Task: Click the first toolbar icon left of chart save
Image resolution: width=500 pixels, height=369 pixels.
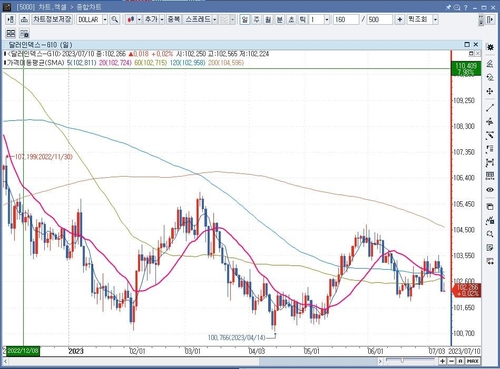Action: [x=10, y=20]
